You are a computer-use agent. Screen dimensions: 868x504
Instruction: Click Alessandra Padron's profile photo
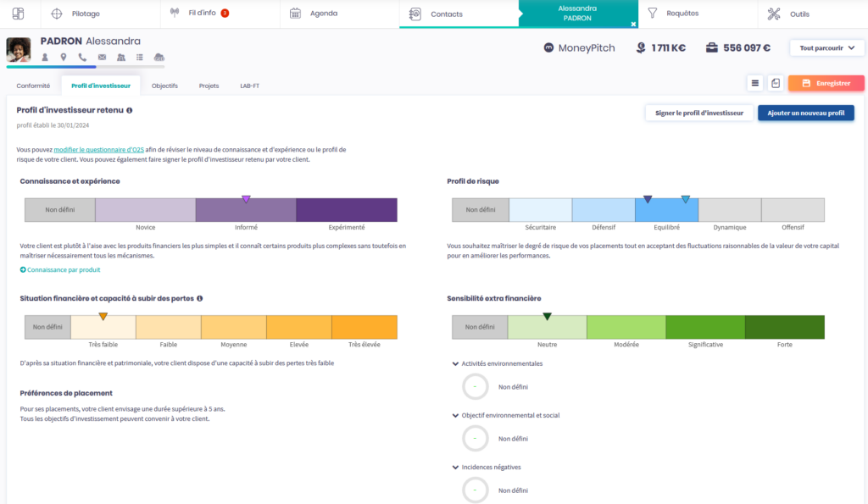[19, 49]
